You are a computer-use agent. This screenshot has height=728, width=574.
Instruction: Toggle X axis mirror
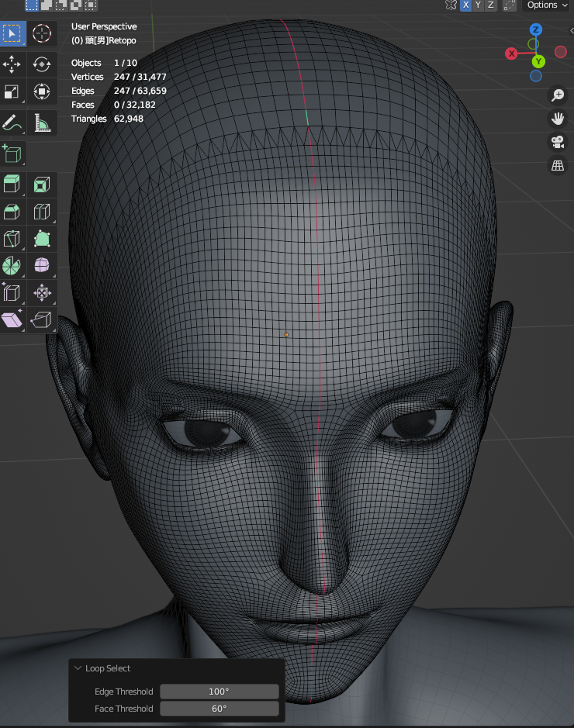point(466,5)
